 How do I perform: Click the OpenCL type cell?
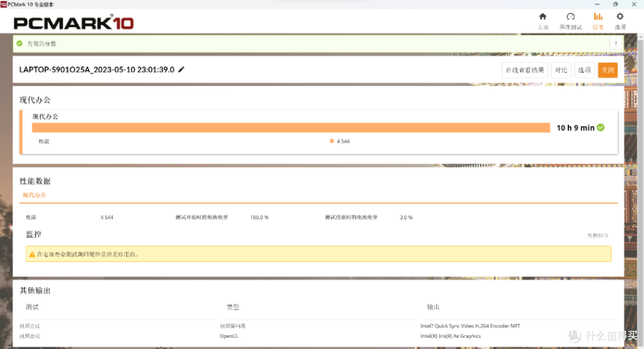pyautogui.click(x=229, y=336)
